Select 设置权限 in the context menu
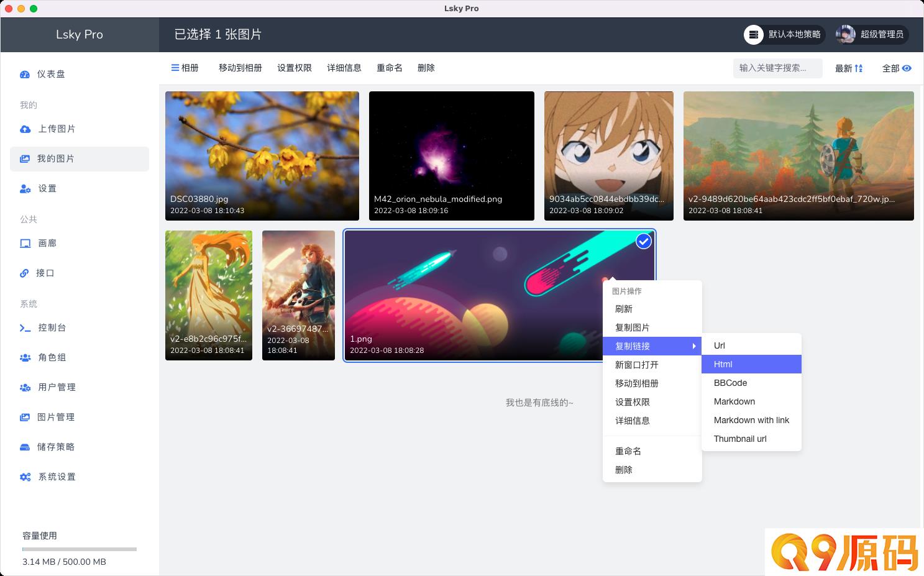Screen dimensions: 924x576 coord(652,402)
